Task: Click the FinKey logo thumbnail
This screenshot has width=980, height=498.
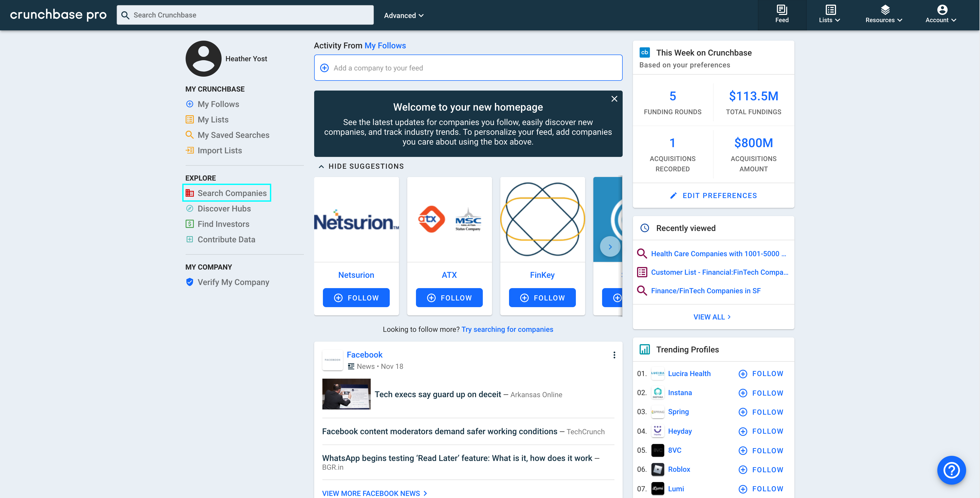Action: 542,219
